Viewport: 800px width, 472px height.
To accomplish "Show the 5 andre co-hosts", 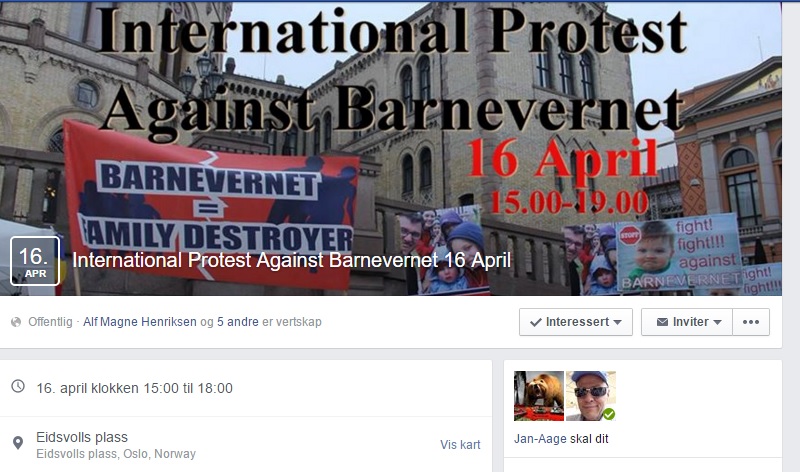I will tap(238, 322).
